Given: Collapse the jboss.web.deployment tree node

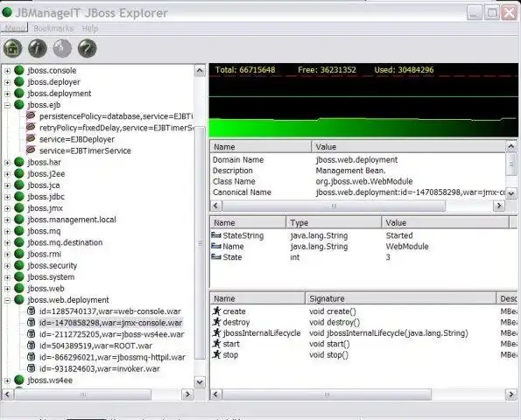Looking at the screenshot, I should (7, 300).
